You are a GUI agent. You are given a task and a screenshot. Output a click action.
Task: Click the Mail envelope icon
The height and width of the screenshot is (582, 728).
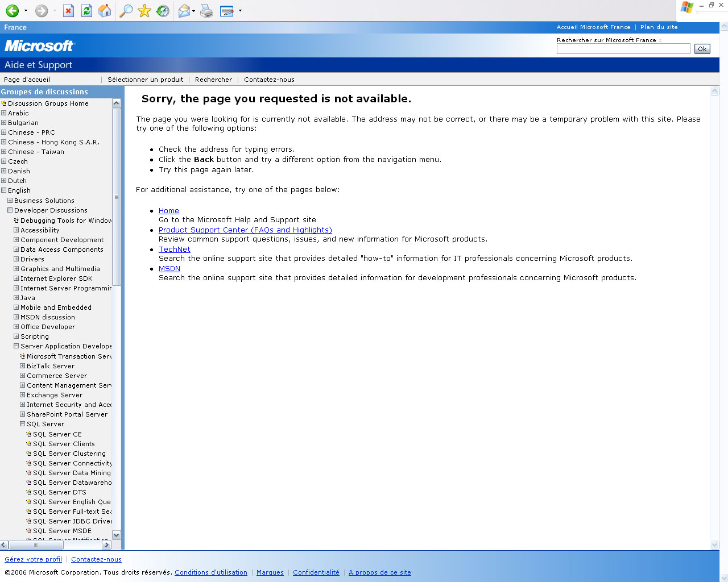point(184,11)
